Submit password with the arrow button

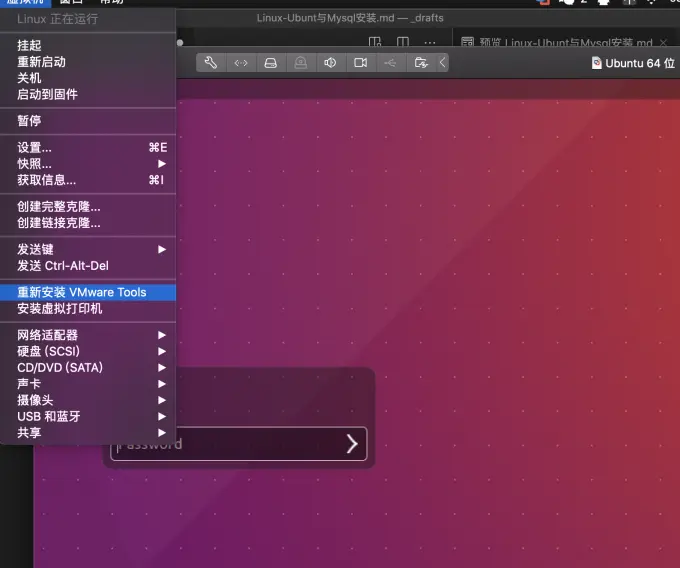tap(352, 444)
